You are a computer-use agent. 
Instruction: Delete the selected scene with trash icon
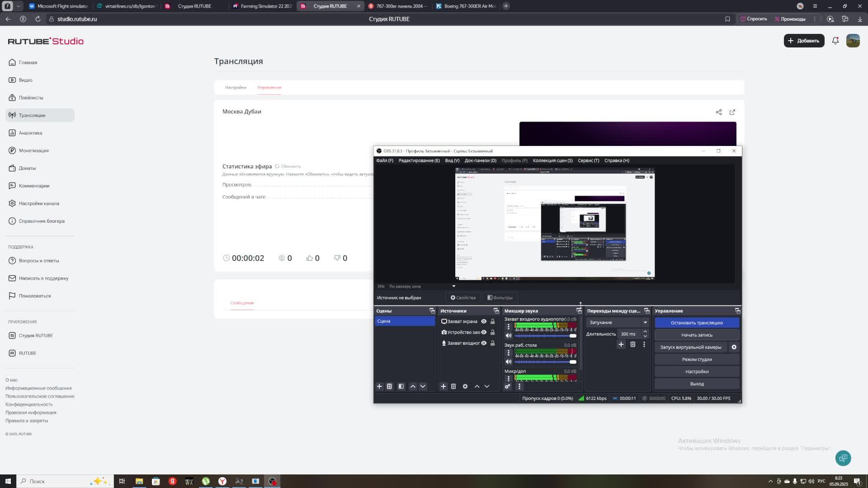pyautogui.click(x=389, y=386)
